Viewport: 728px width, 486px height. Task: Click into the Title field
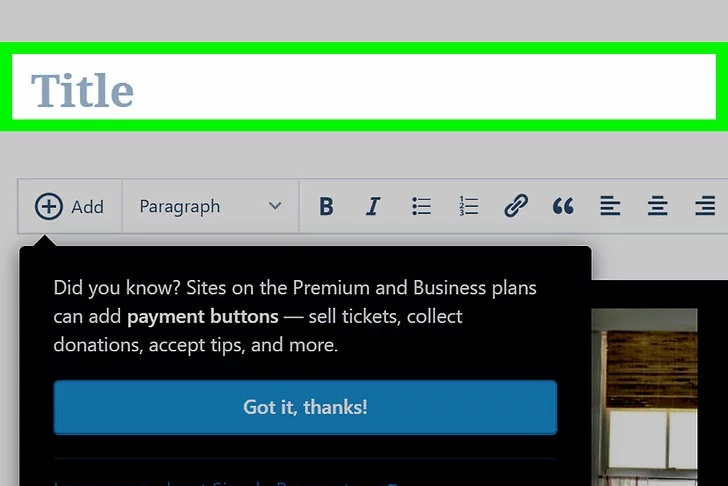364,90
